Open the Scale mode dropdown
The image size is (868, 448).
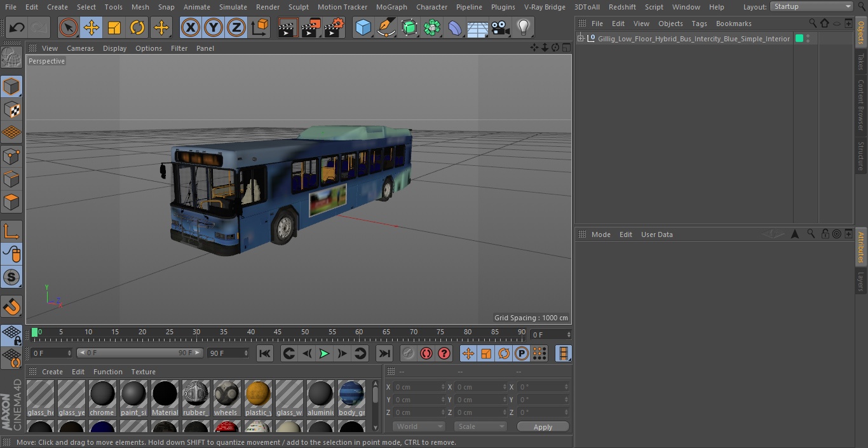[480, 426]
